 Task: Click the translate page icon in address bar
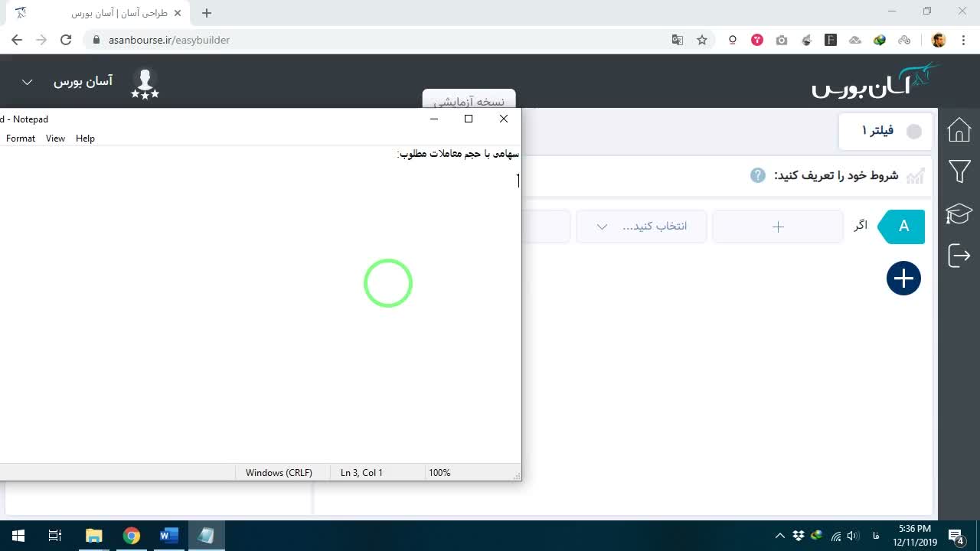pyautogui.click(x=678, y=40)
